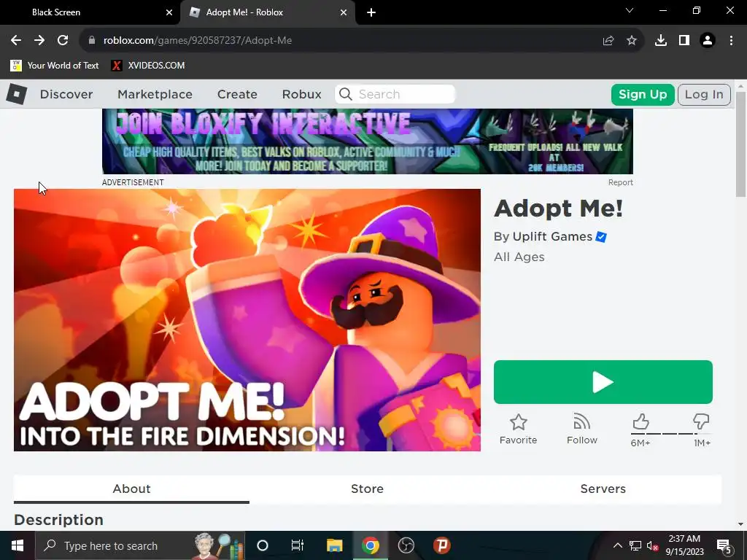Bookmark this page with the star icon

[632, 41]
